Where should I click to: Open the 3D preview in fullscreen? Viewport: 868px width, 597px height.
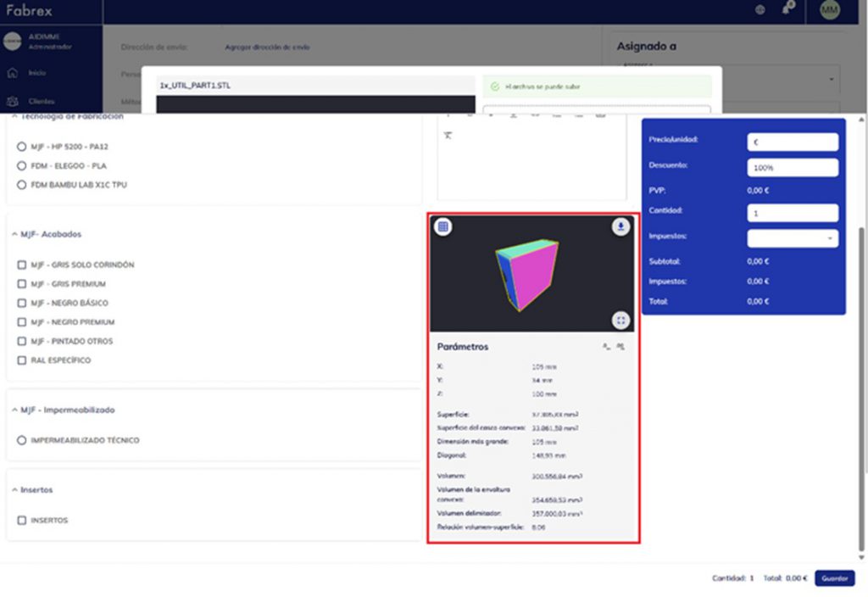621,320
